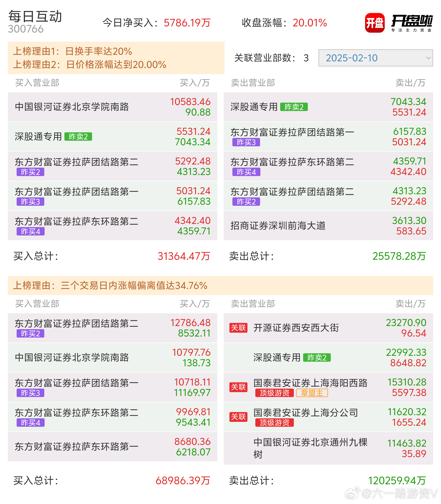
Task: Click 关联 badge beside 国泰君安证券上海分公司
Action: 238,417
